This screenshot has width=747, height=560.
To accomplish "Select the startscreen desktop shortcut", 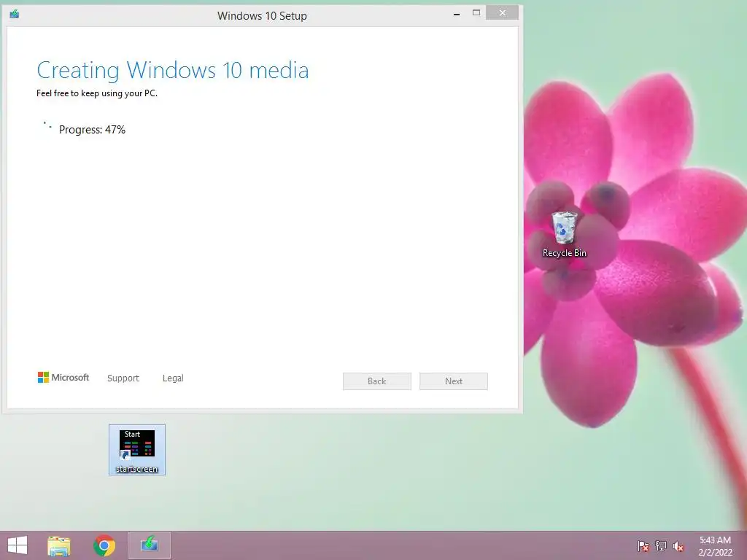I will pos(136,450).
